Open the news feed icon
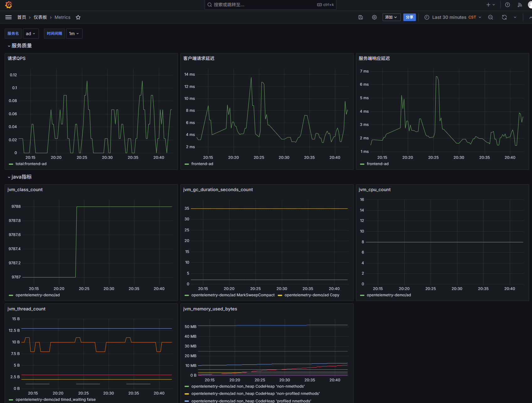This screenshot has width=532, height=403. click(x=520, y=5)
